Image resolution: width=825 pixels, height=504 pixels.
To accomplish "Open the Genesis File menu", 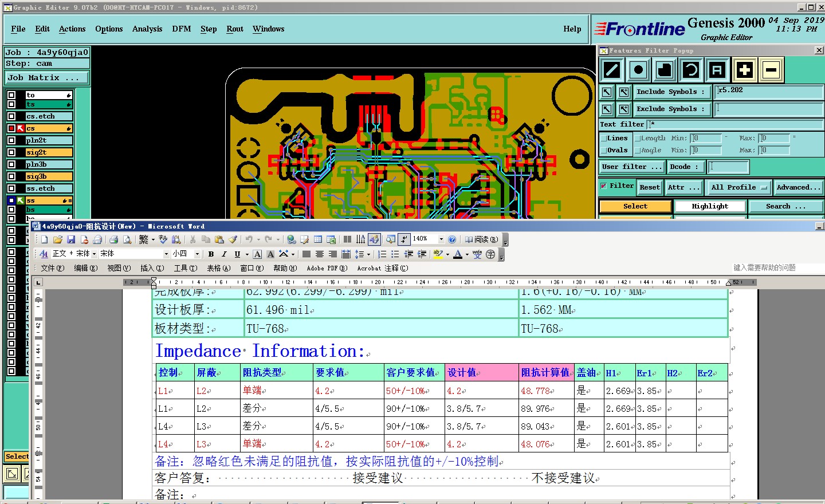I will (x=18, y=29).
